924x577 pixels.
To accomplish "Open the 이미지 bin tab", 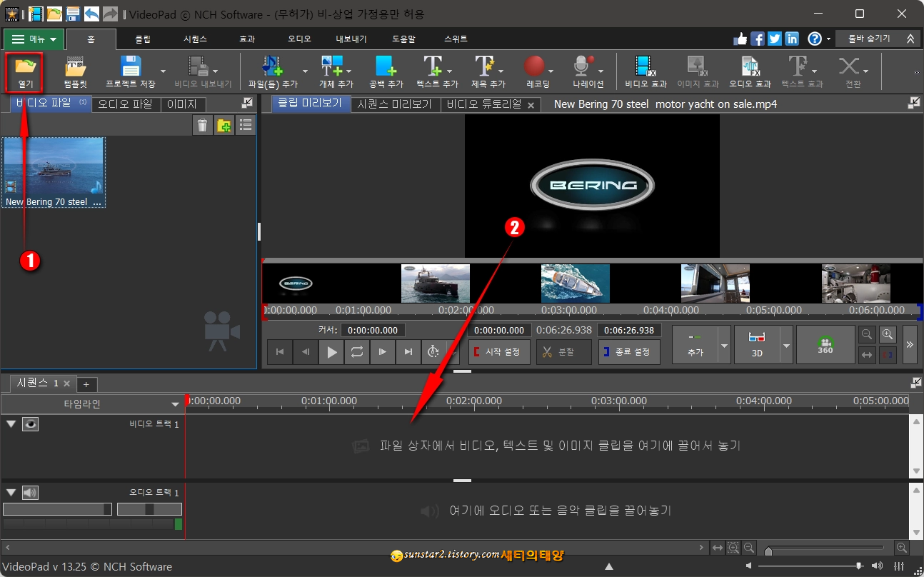I will pyautogui.click(x=183, y=104).
